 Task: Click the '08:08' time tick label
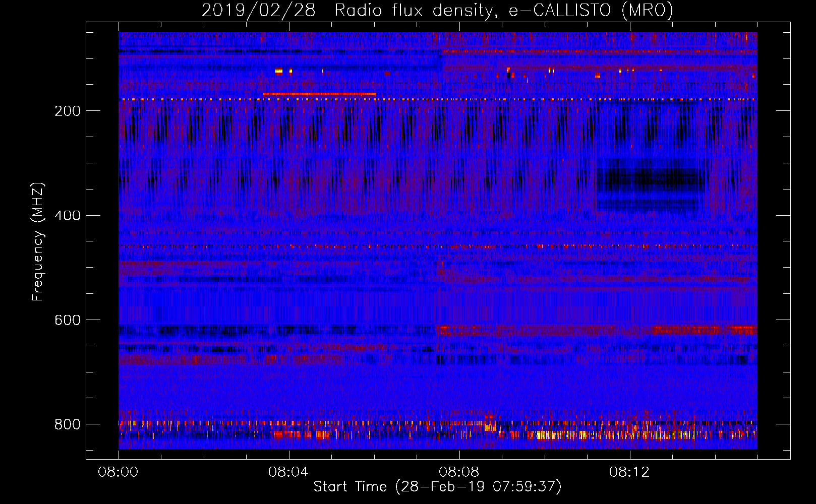459,472
